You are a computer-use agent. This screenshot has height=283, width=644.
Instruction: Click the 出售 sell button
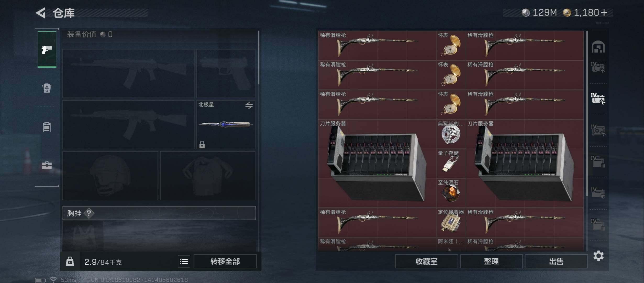(x=556, y=261)
